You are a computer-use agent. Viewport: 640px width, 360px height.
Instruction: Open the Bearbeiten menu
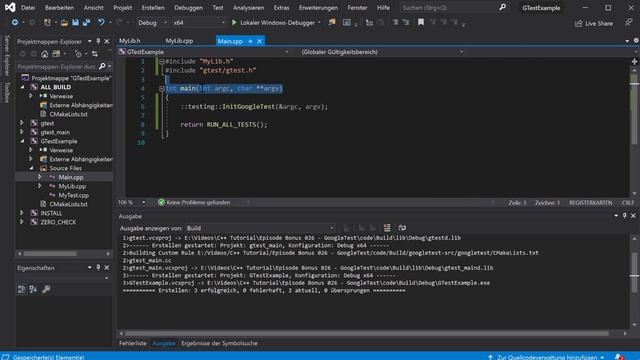point(59,8)
